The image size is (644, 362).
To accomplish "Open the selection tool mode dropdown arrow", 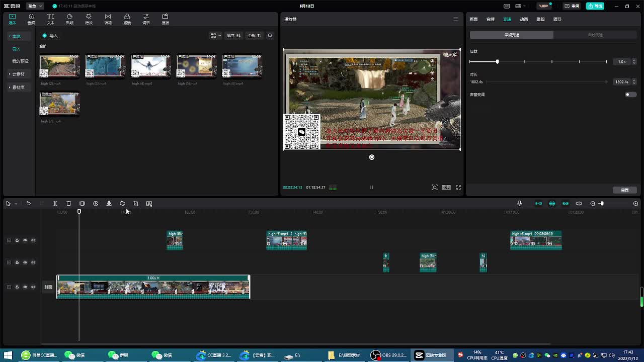I will 16,204.
